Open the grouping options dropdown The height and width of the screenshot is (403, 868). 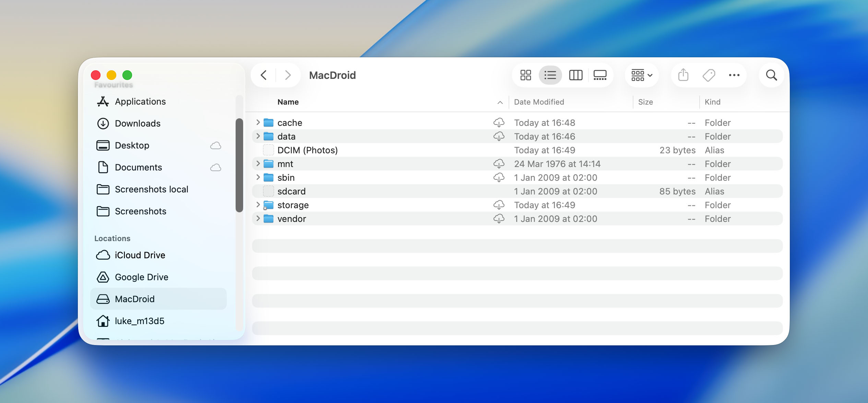pyautogui.click(x=641, y=75)
